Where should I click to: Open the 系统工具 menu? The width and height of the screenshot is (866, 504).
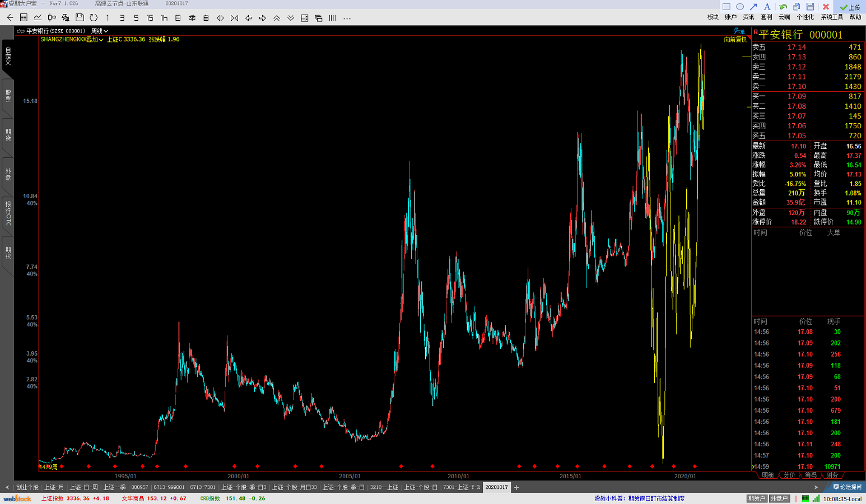click(832, 17)
